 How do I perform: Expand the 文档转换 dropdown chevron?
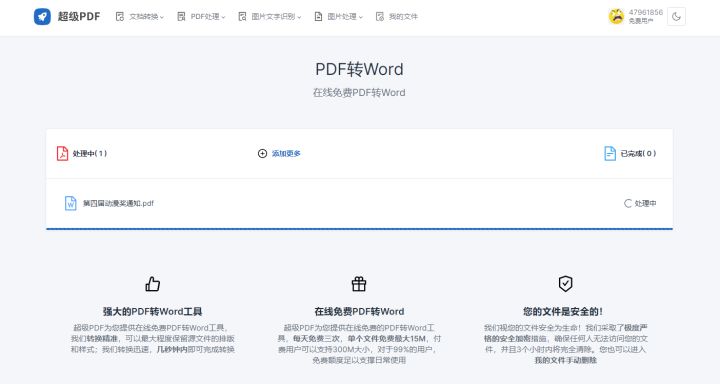162,17
